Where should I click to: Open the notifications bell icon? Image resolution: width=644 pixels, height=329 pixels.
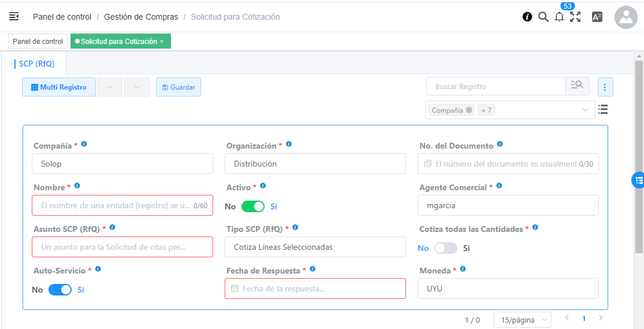point(559,17)
